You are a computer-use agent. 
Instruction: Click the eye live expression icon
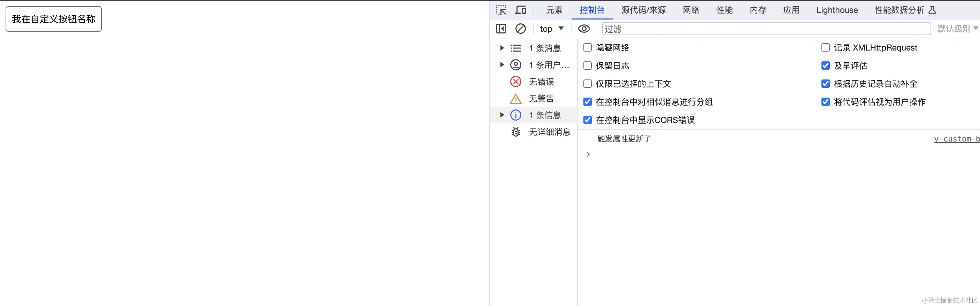(x=584, y=29)
